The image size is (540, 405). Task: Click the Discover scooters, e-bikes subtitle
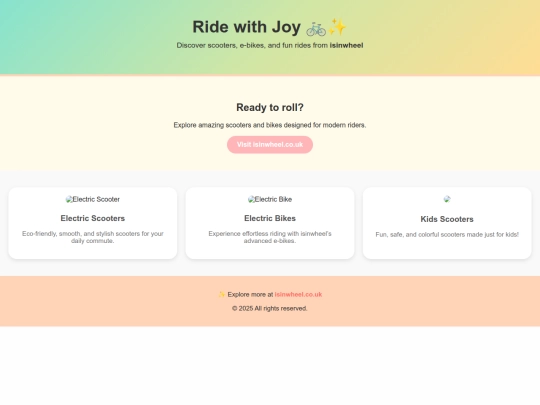tap(270, 45)
